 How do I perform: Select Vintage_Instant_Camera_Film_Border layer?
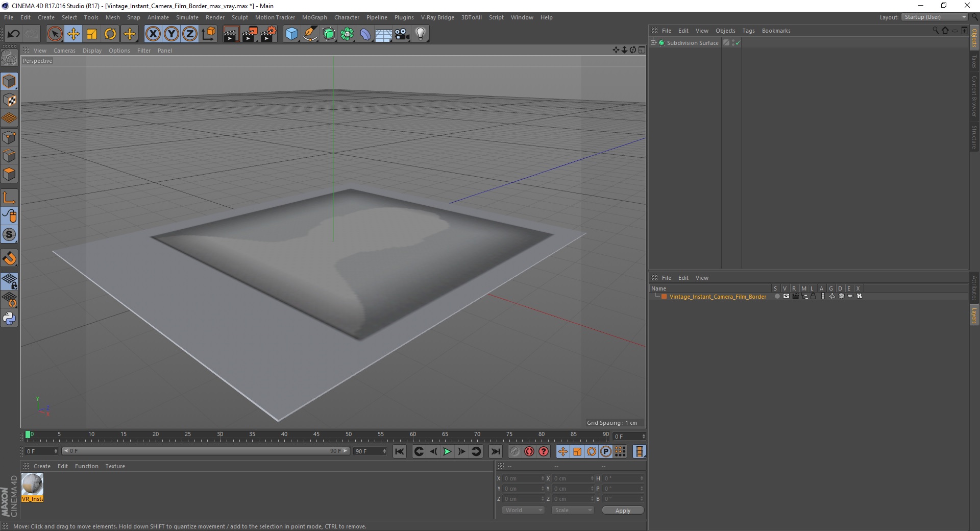[718, 297]
